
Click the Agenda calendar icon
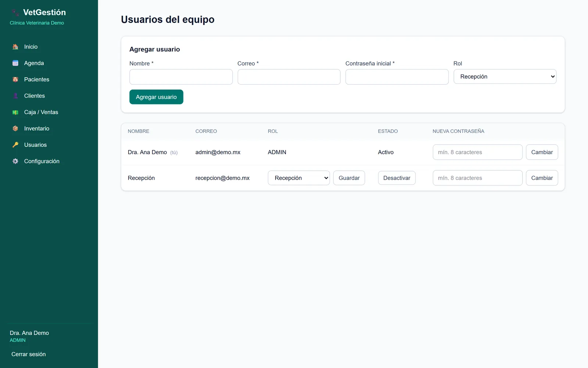[15, 63]
